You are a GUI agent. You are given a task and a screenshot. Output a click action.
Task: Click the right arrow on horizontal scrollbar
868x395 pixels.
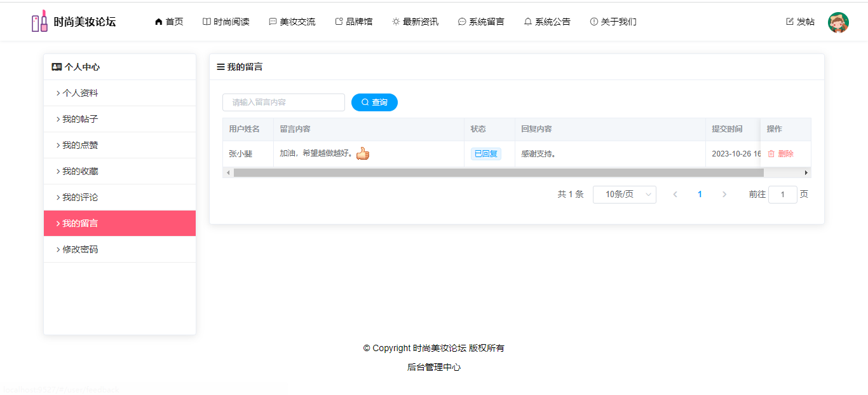806,173
